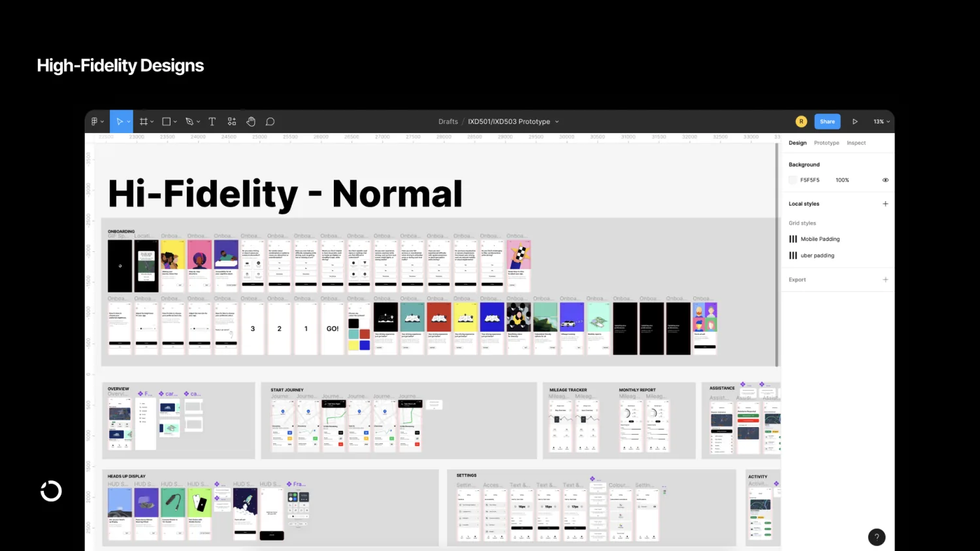Click the Drafts breadcrumb link
This screenshot has width=980, height=551.
click(x=448, y=121)
